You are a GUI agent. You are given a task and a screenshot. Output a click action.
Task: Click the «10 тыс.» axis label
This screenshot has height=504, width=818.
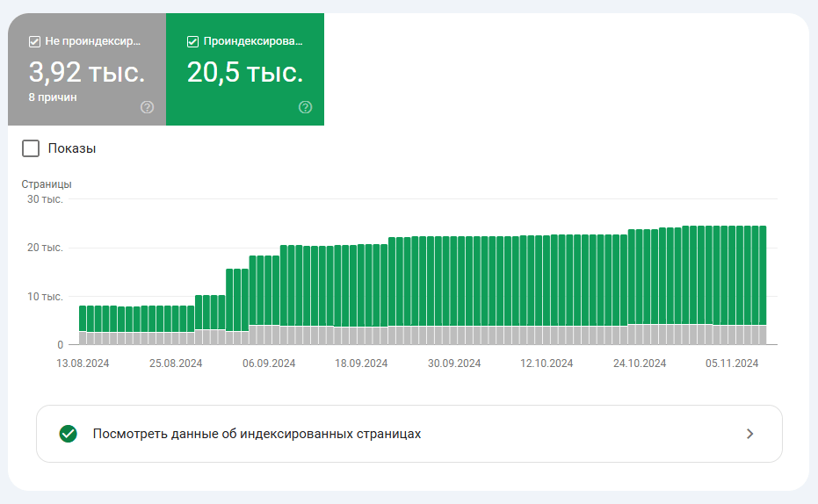click(x=45, y=297)
